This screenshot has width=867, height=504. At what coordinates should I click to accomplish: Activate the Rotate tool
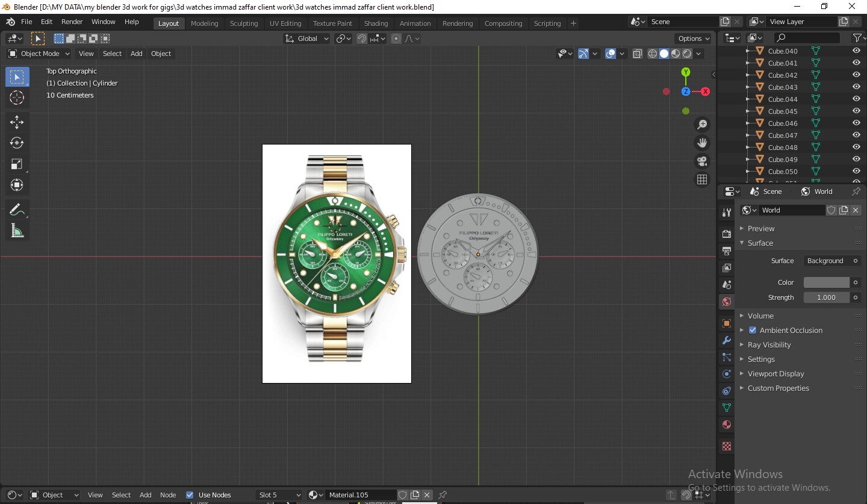point(17,143)
